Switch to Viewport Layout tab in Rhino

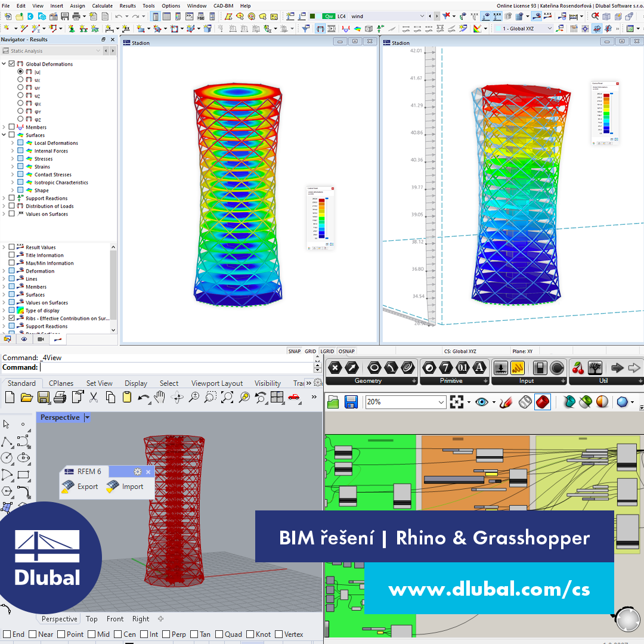217,383
